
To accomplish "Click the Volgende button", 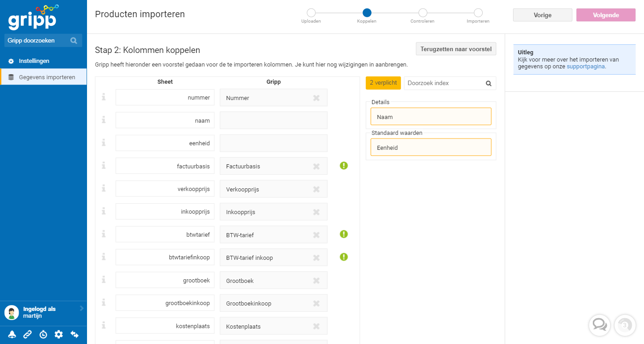I will (606, 15).
